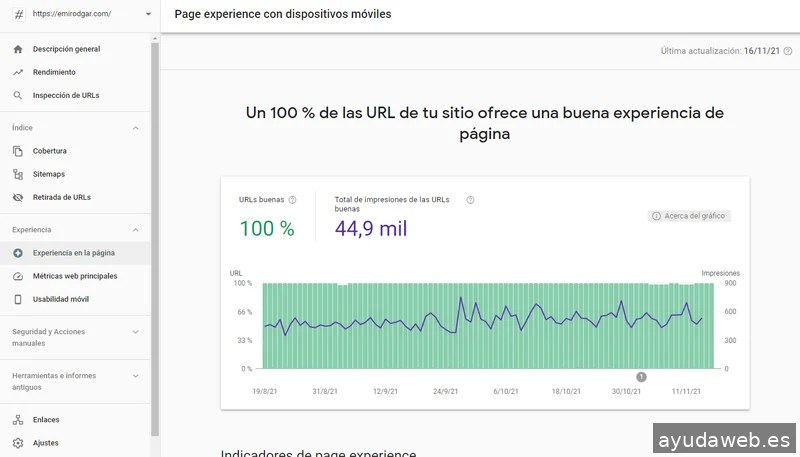
Task: Expand Herramientas e informes antiguos section
Action: point(135,376)
